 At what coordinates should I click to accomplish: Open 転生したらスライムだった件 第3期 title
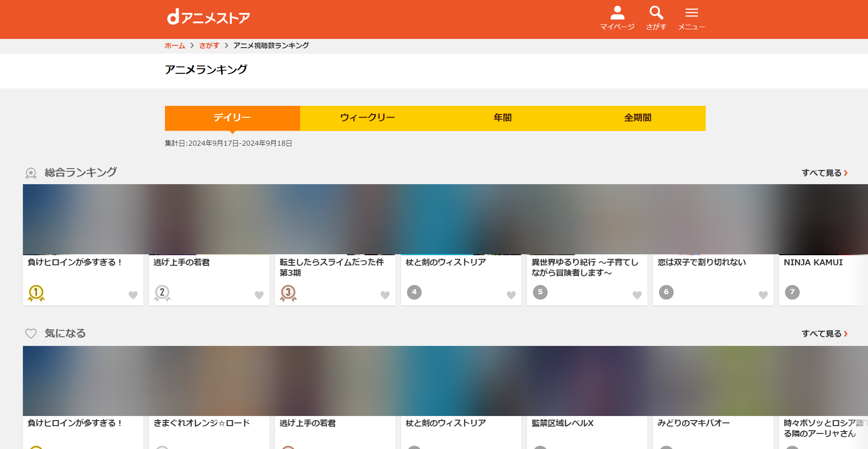click(332, 267)
